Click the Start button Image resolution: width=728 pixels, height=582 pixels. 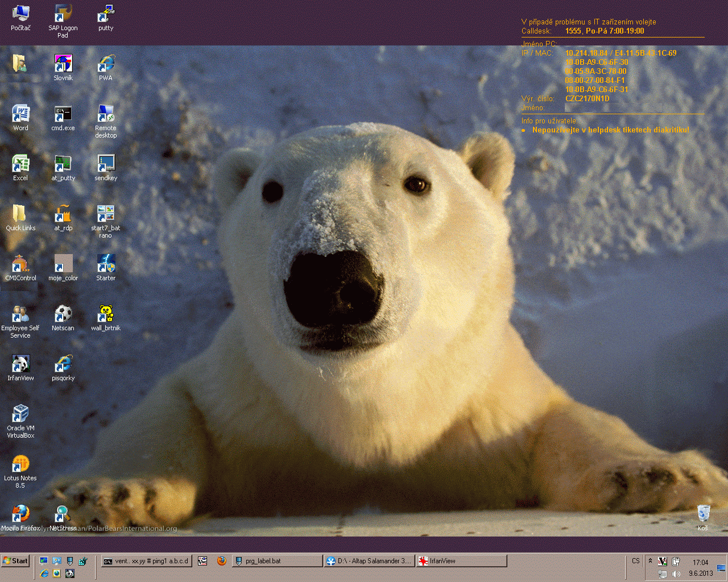pos(15,561)
